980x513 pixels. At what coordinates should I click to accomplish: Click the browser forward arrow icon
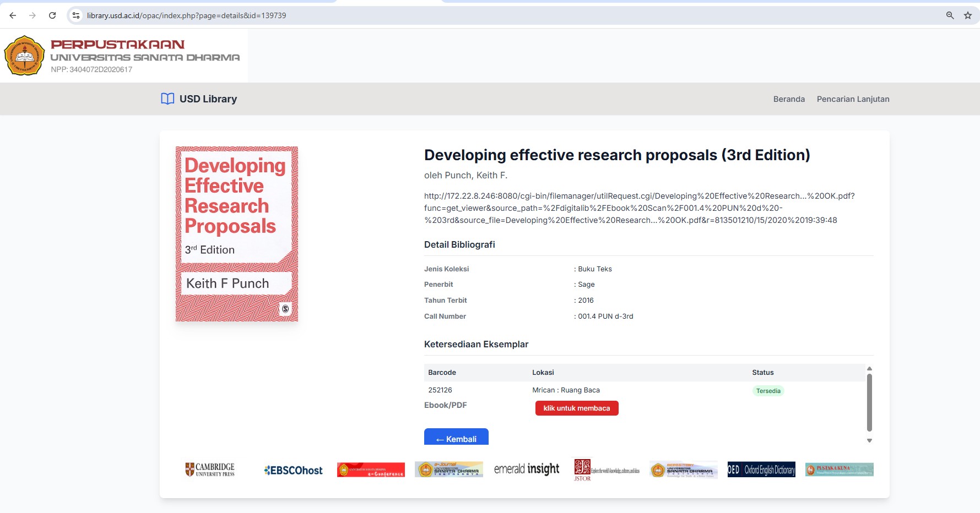coord(33,15)
